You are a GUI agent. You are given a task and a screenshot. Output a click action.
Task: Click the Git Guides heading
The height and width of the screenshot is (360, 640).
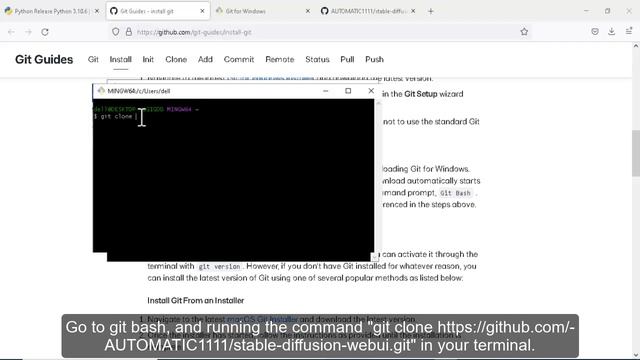[44, 60]
